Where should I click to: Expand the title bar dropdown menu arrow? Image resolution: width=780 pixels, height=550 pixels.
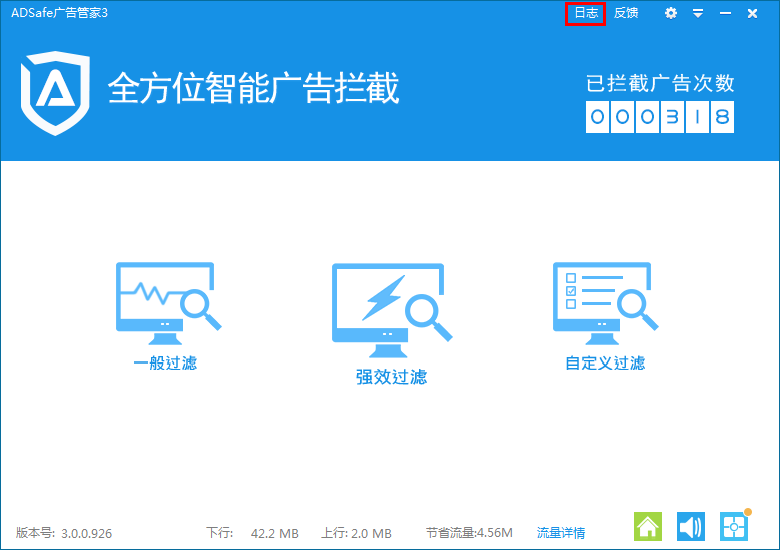[x=697, y=13]
